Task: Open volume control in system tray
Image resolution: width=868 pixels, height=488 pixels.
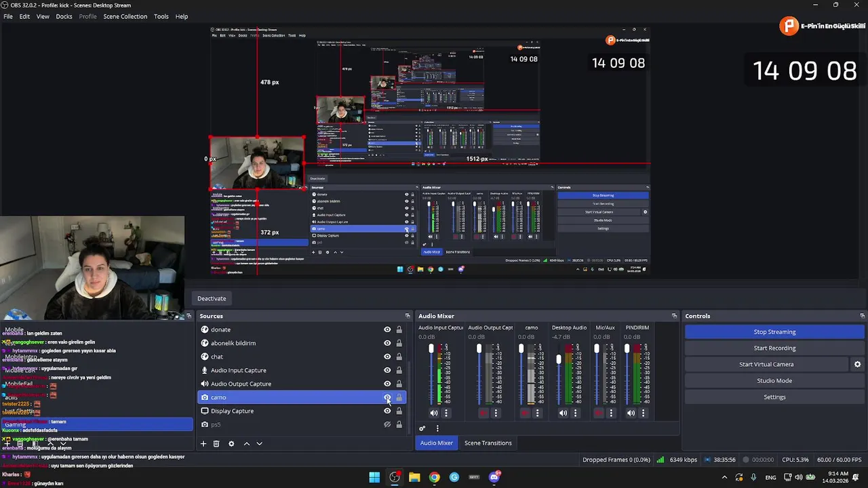Action: pyautogui.click(x=797, y=477)
